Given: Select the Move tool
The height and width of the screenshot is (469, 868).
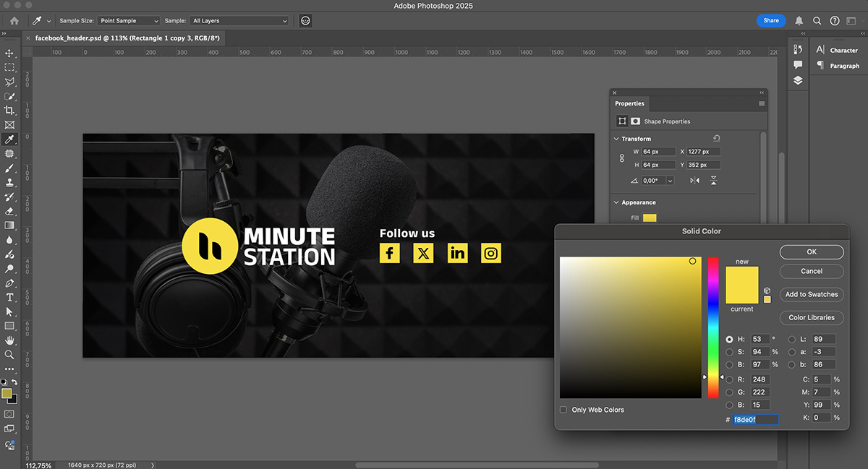Looking at the screenshot, I should pos(9,53).
